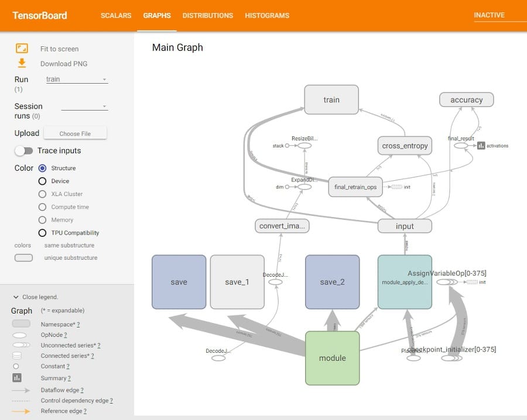Select the accuracy node in graph
The height and width of the screenshot is (420, 527).
(466, 100)
